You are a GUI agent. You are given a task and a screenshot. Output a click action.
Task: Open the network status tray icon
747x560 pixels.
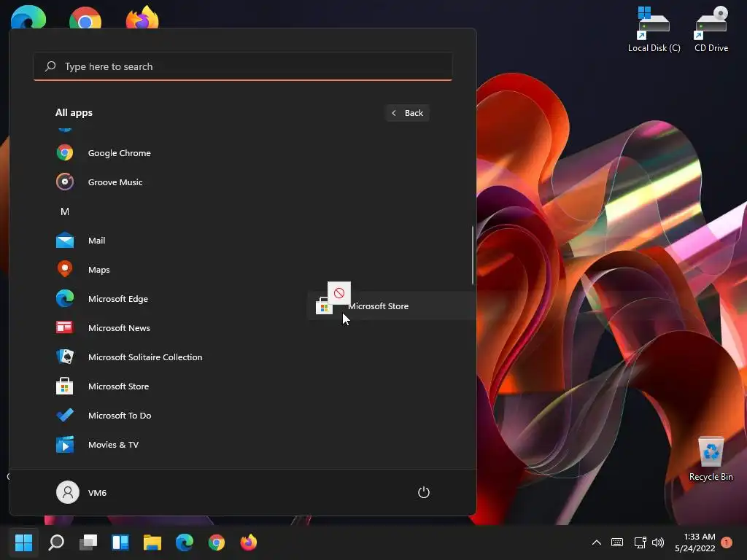(x=640, y=542)
